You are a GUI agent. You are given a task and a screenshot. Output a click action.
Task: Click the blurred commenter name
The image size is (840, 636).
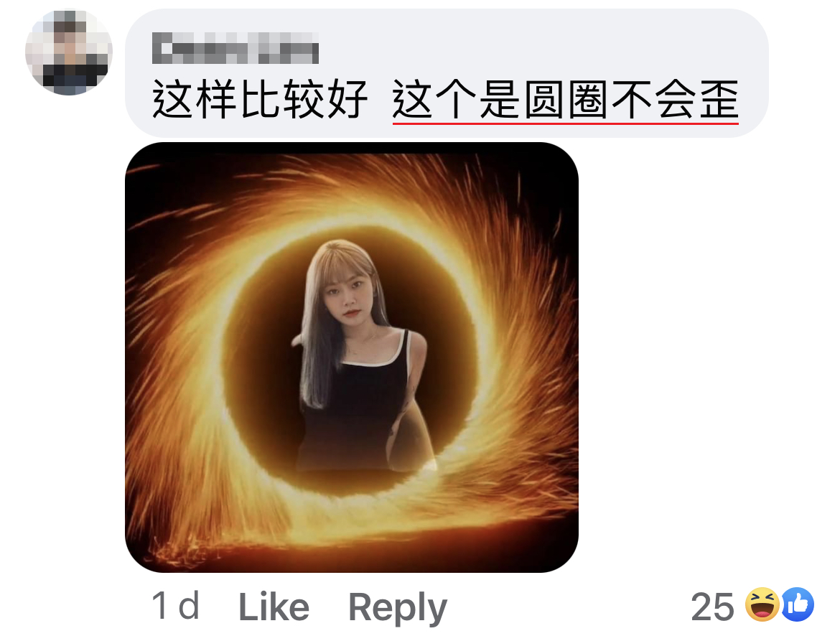tap(235, 48)
